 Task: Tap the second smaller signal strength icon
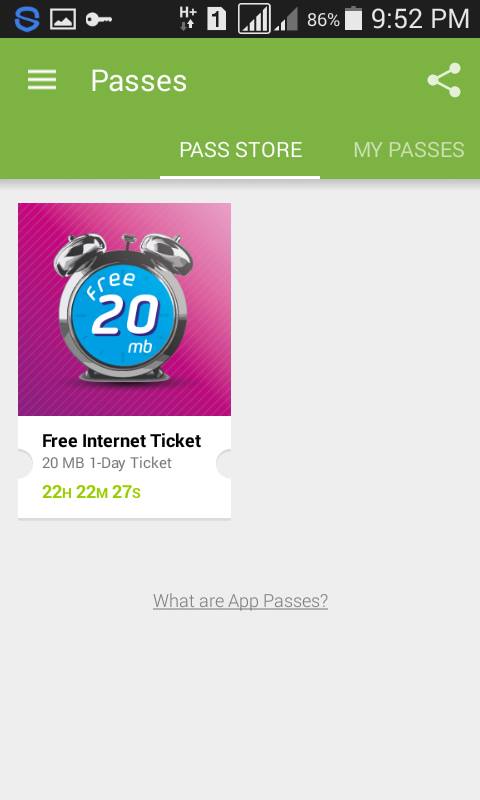point(286,19)
